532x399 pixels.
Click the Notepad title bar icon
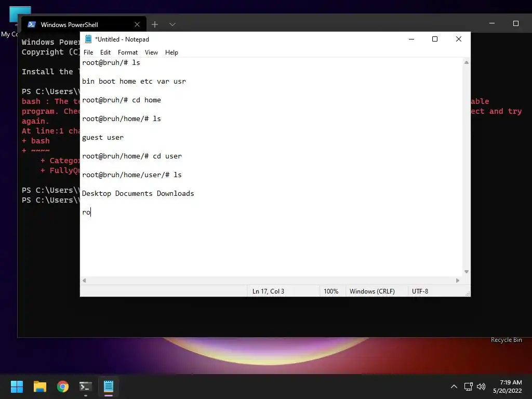click(88, 39)
